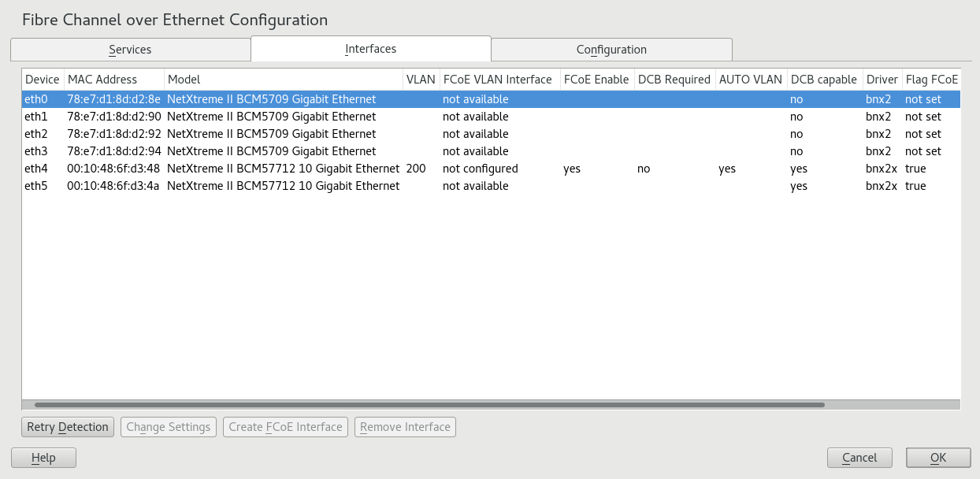Screen dimensions: 980x479
Task: Select the eth1 device row
Action: (x=36, y=117)
